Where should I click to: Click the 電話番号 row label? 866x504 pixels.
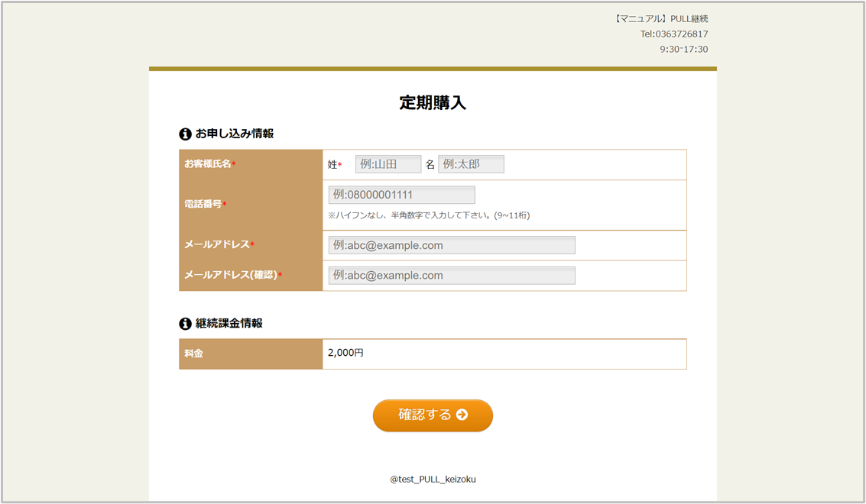pyautogui.click(x=203, y=204)
